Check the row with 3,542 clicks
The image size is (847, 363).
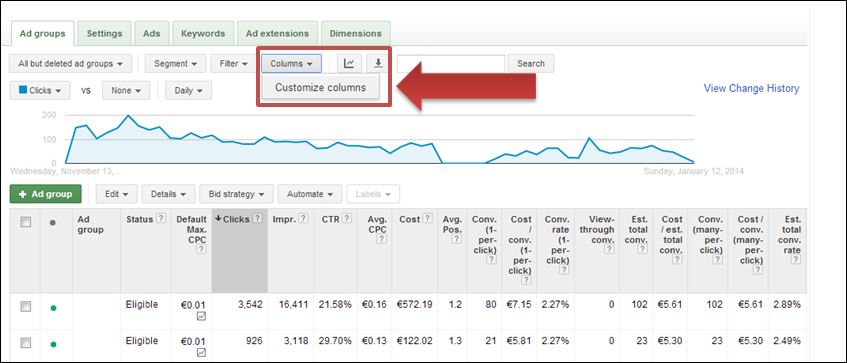25,307
